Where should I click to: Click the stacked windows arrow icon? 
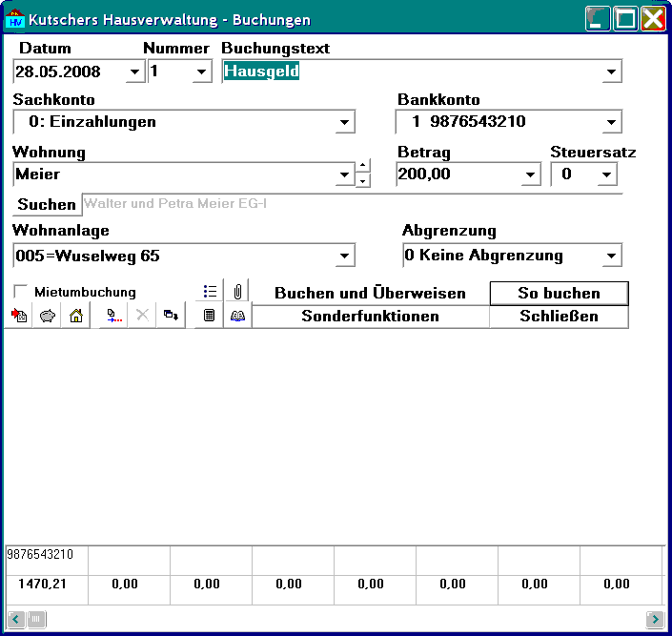(x=171, y=316)
